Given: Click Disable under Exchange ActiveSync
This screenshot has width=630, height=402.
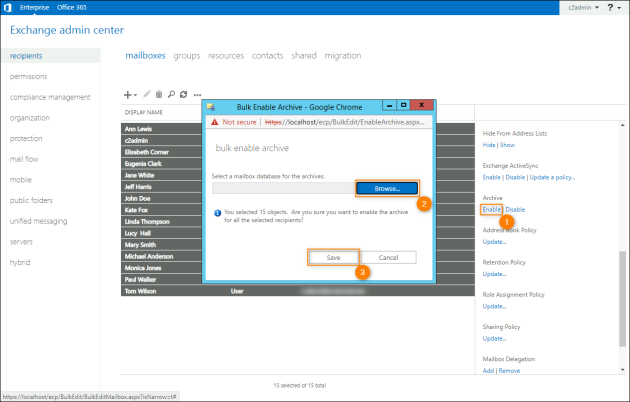Looking at the screenshot, I should 515,177.
